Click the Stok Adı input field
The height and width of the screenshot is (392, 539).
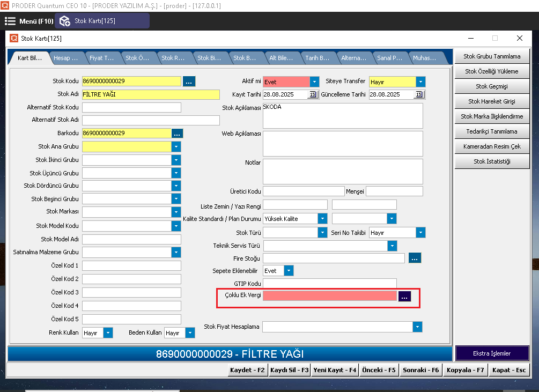coord(151,94)
